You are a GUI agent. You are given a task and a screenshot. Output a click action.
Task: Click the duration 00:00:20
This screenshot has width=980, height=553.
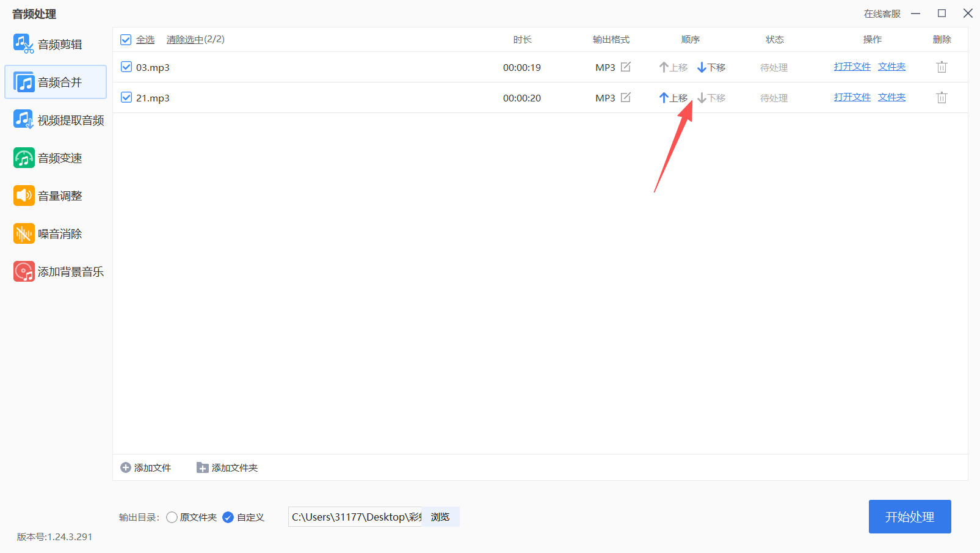[x=522, y=98]
